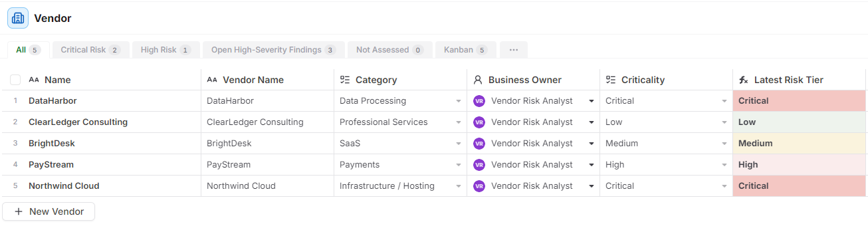Screen dimensions: 868x250
Task: Click the Name column header
Action: point(102,80)
